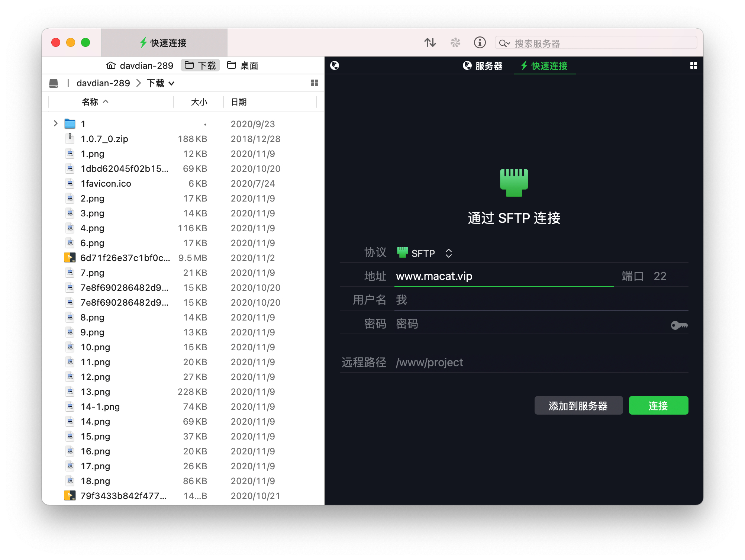This screenshot has height=560, width=745.
Task: Click the green 连接 button
Action: [x=658, y=405]
